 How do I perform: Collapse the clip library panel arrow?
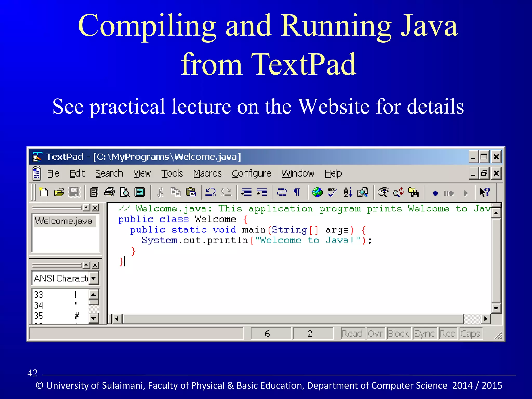(x=87, y=265)
